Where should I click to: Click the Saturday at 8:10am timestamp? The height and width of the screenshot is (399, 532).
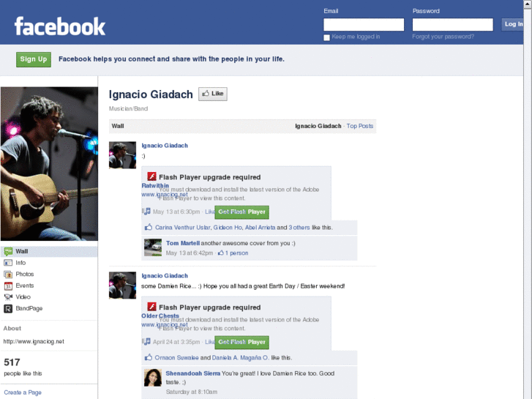(x=191, y=392)
